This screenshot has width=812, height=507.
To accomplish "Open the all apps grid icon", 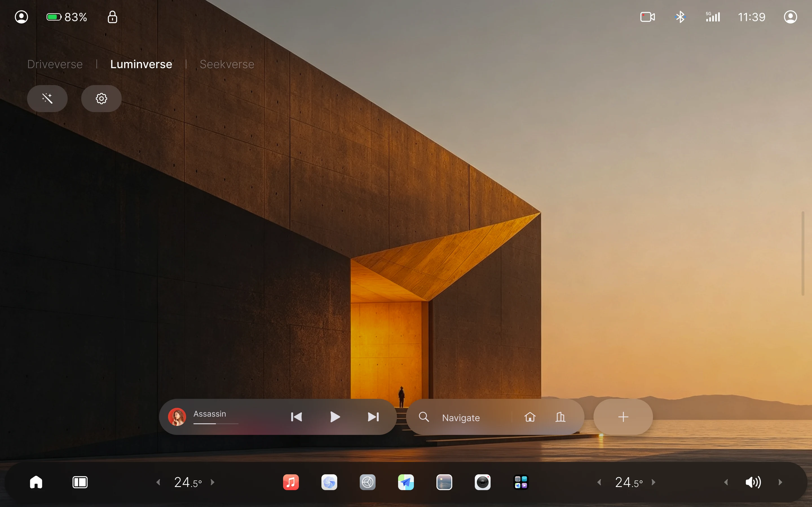I will tap(521, 482).
